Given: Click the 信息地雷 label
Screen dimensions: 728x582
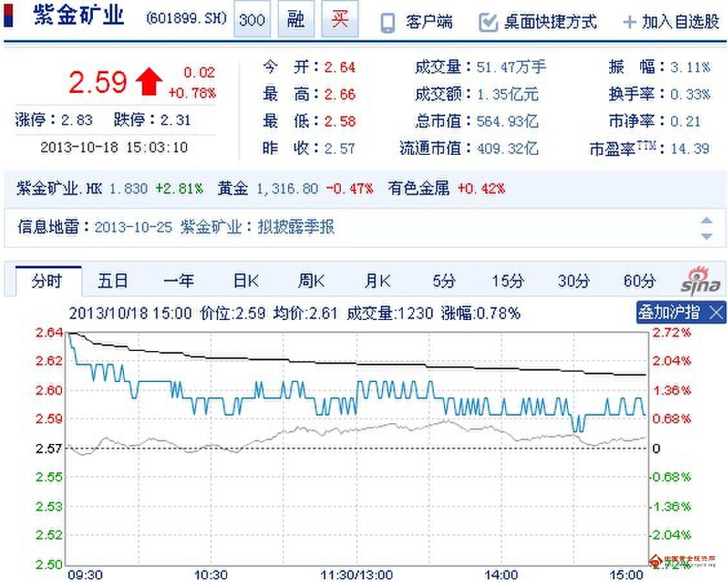Looking at the screenshot, I should tap(48, 227).
